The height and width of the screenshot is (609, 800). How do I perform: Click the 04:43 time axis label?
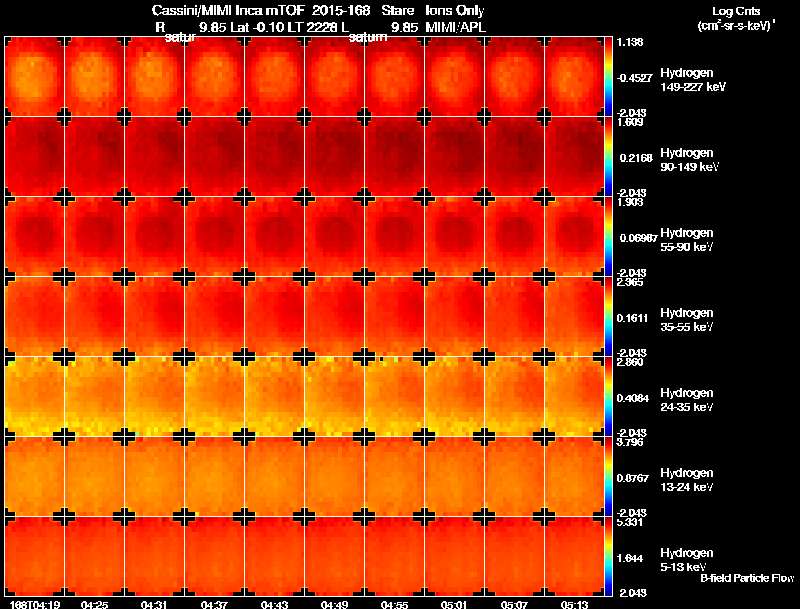click(274, 605)
